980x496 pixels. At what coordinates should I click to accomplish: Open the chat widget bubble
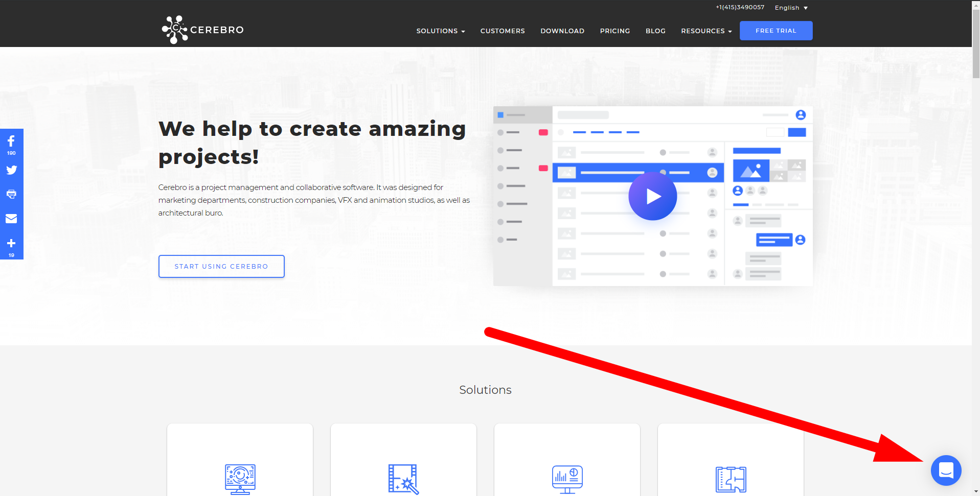point(946,470)
